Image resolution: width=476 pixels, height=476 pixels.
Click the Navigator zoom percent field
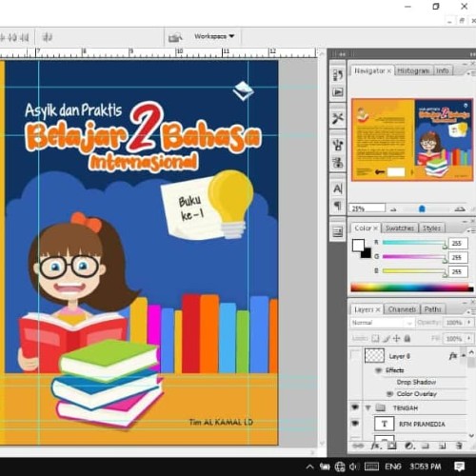[x=367, y=208]
